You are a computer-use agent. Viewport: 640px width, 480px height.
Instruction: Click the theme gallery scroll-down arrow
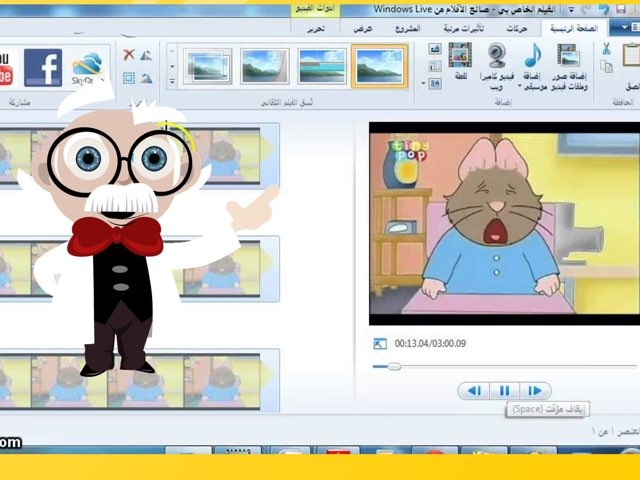(x=172, y=67)
